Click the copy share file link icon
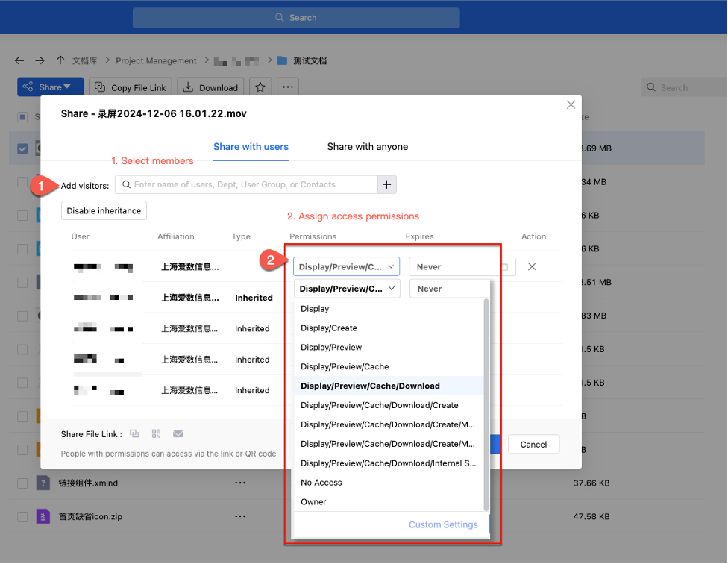This screenshot has height=564, width=728. (134, 433)
